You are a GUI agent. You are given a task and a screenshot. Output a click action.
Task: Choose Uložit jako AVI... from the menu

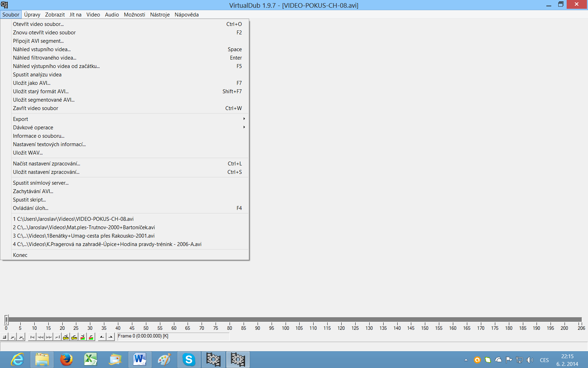[31, 83]
